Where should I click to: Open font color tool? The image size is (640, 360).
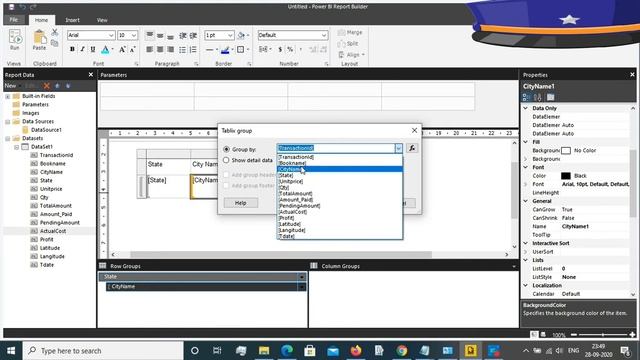coord(105,50)
